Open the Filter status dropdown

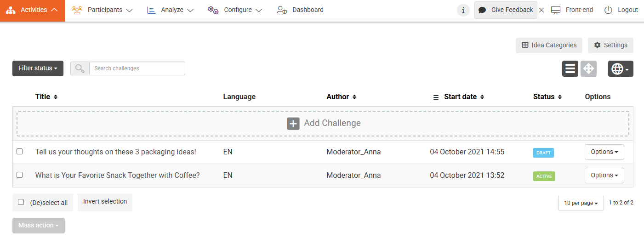pyautogui.click(x=38, y=68)
